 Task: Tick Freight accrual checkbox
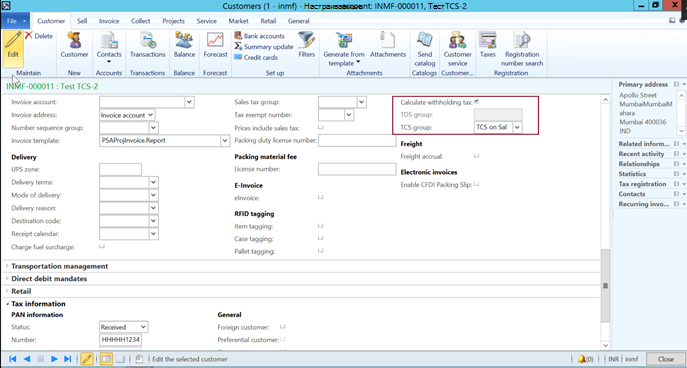pyautogui.click(x=476, y=156)
